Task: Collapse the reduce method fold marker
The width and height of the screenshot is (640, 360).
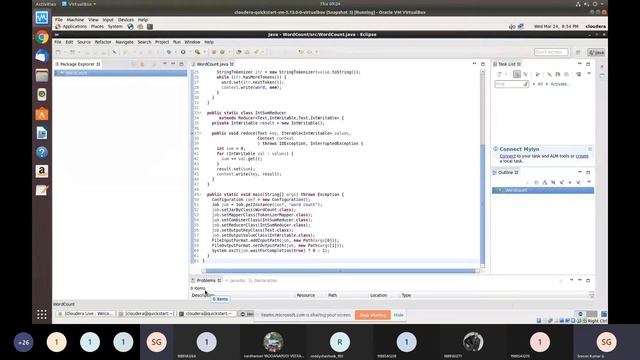Action: 200,133
